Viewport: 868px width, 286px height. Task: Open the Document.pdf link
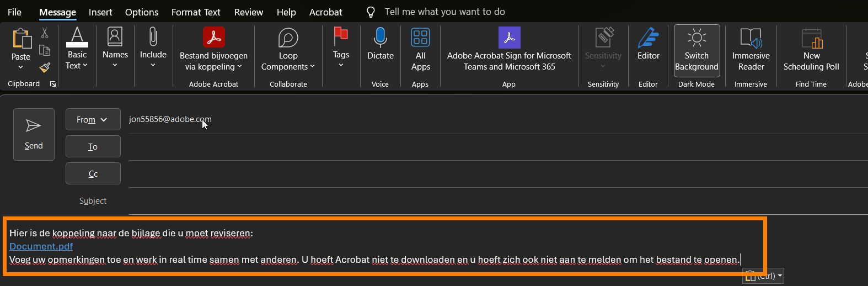pyautogui.click(x=41, y=246)
